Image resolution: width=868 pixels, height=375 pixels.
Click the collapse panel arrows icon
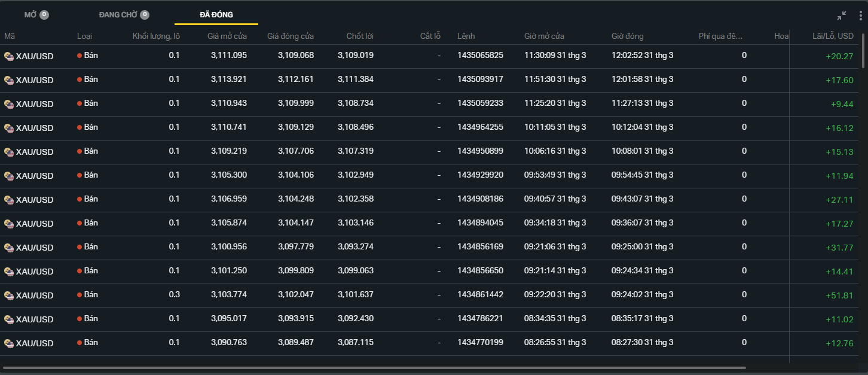(842, 16)
